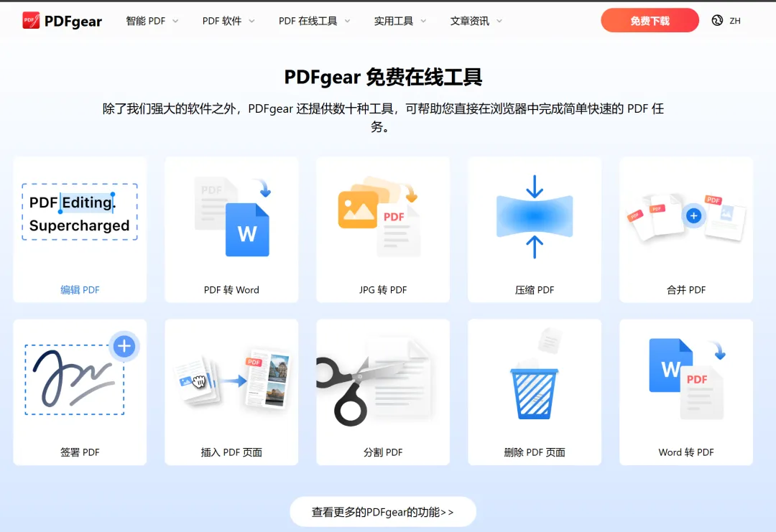Screen dimensions: 776x532
Task: Follow the 压缩 PDF link text
Action: click(x=535, y=290)
